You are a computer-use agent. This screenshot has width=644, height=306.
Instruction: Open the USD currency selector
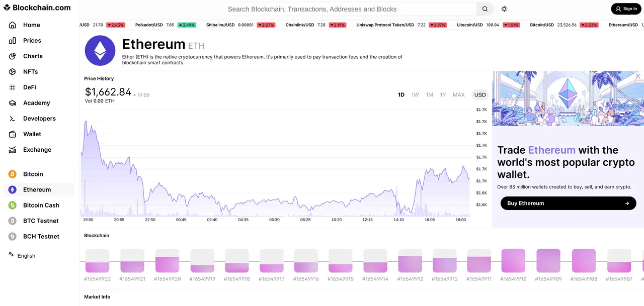point(480,94)
